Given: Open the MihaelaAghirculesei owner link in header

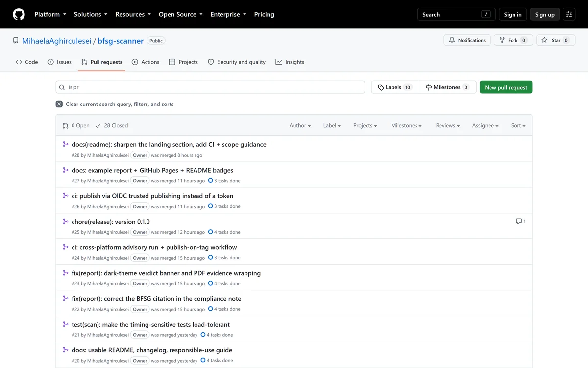Looking at the screenshot, I should tap(56, 41).
